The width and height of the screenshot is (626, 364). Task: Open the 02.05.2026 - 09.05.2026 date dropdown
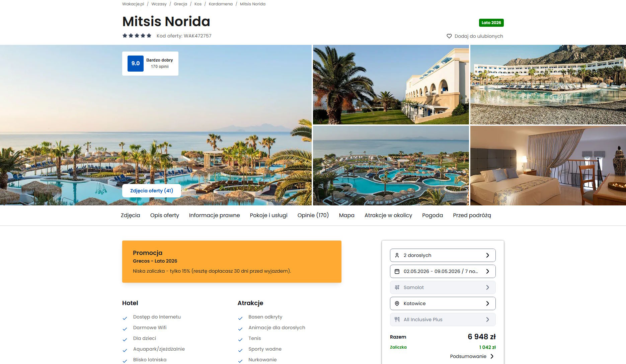pyautogui.click(x=443, y=271)
